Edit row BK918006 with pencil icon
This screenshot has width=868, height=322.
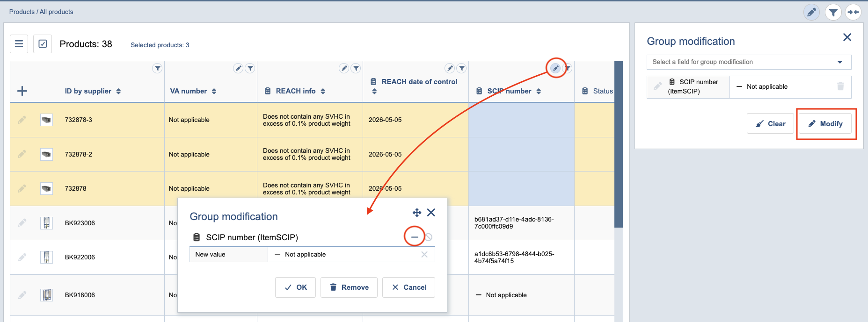coord(22,295)
